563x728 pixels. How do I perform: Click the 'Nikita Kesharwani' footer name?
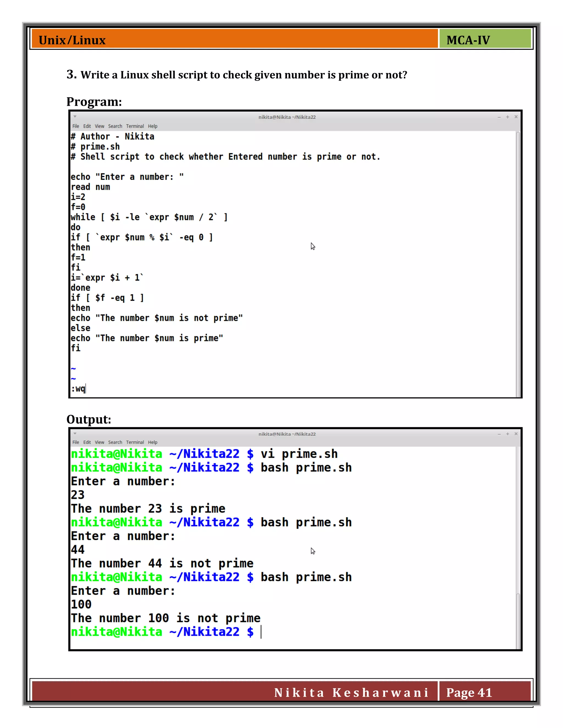click(351, 693)
